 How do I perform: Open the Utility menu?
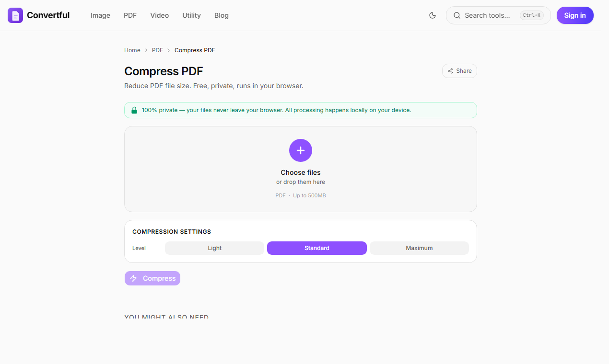point(191,15)
